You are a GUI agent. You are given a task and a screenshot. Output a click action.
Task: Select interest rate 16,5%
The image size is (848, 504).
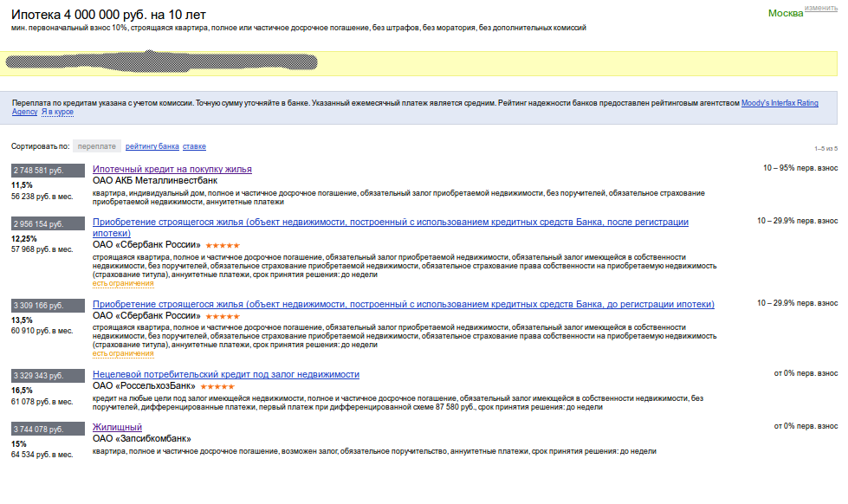22,391
